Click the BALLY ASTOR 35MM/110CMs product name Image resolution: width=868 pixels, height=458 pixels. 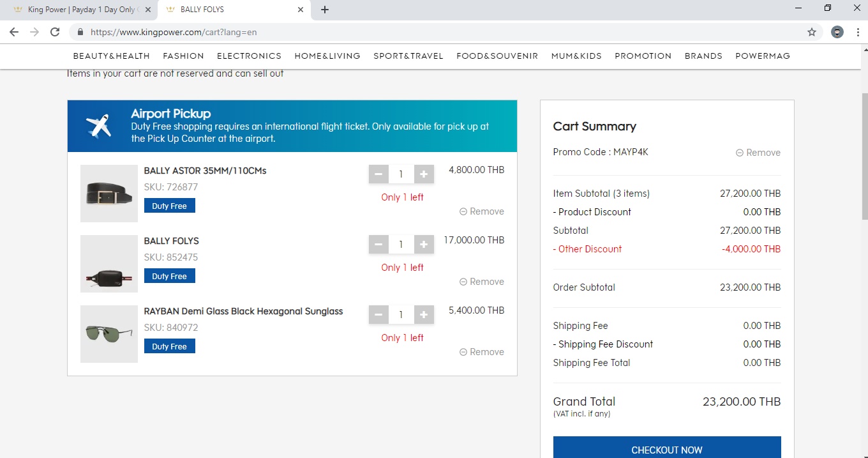pyautogui.click(x=205, y=171)
